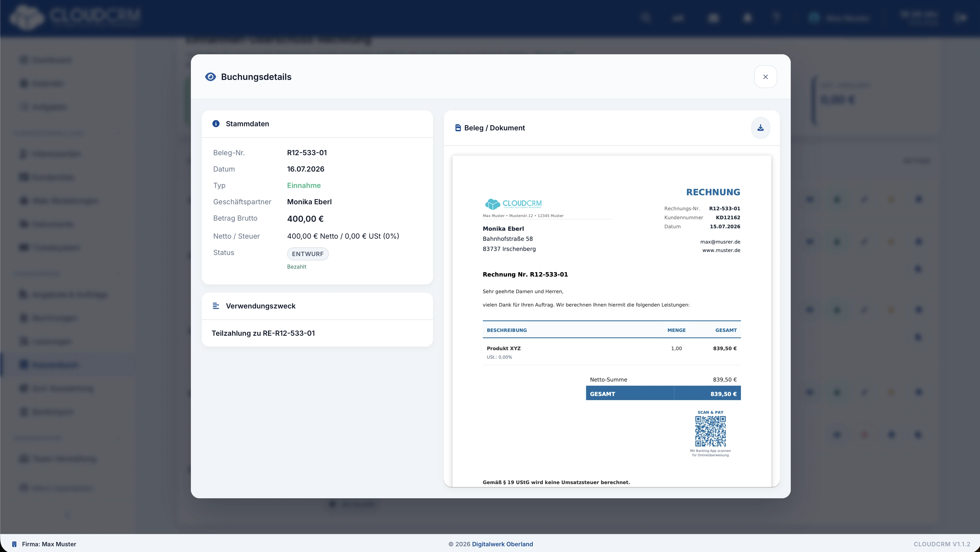This screenshot has width=980, height=552.
Task: Click the 83737 Irschenberg address line
Action: 509,249
